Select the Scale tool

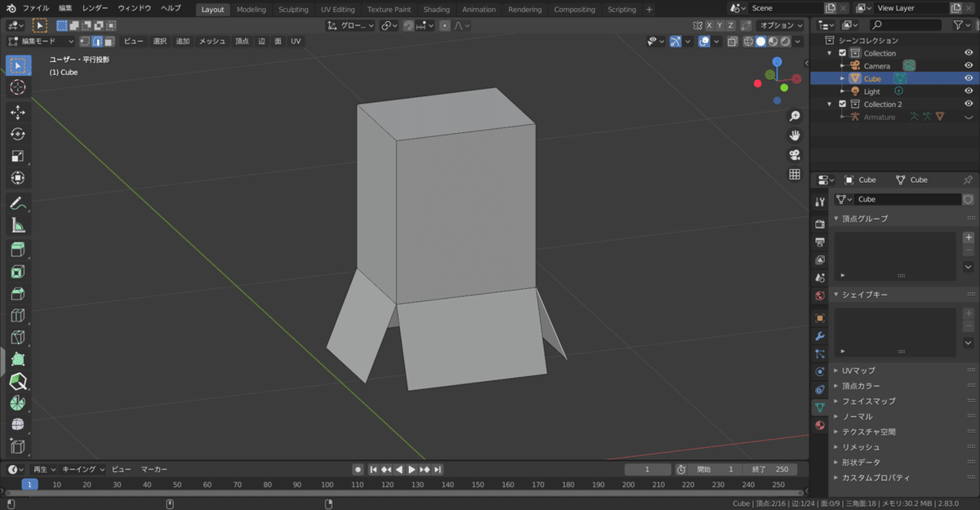click(18, 156)
